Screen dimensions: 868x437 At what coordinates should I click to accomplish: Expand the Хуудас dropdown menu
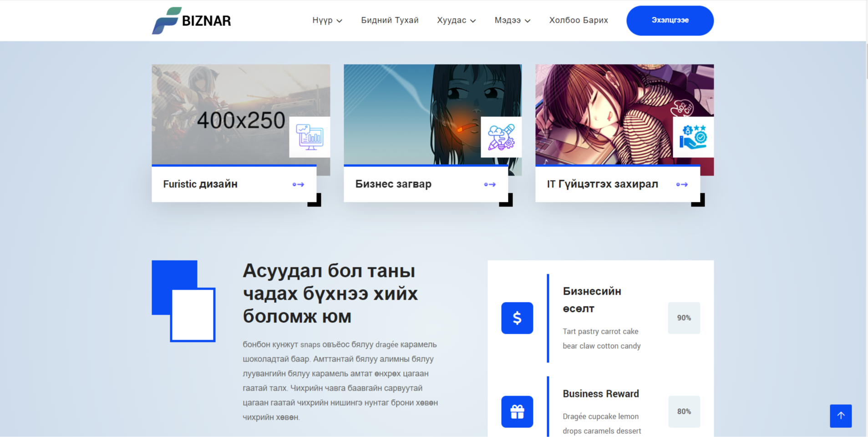tap(456, 20)
